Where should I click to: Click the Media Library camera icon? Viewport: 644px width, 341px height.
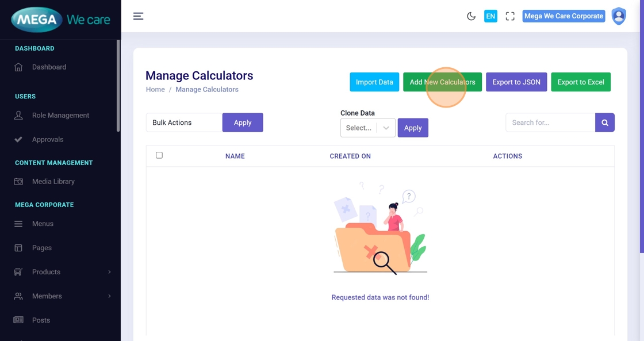click(18, 182)
